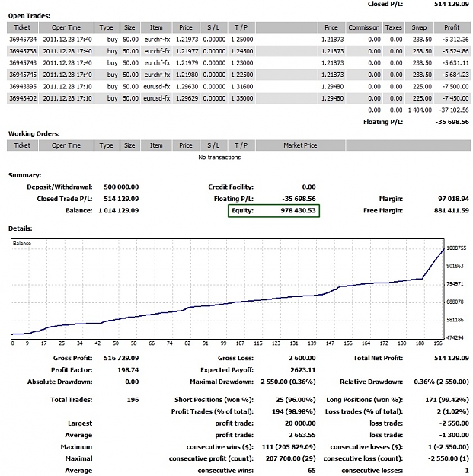Click the Total Trades value 196
473x476 pixels.
[x=133, y=400]
